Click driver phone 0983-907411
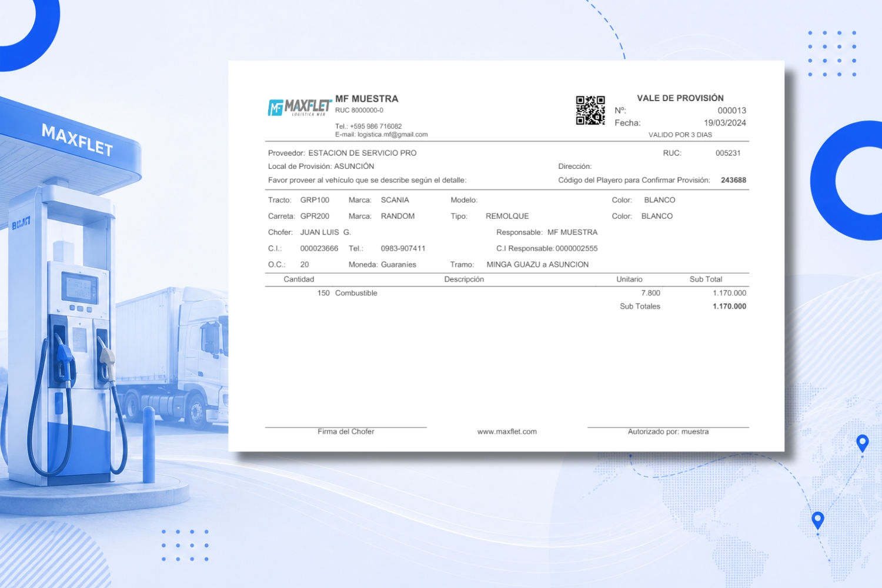The image size is (882, 588). [x=403, y=249]
